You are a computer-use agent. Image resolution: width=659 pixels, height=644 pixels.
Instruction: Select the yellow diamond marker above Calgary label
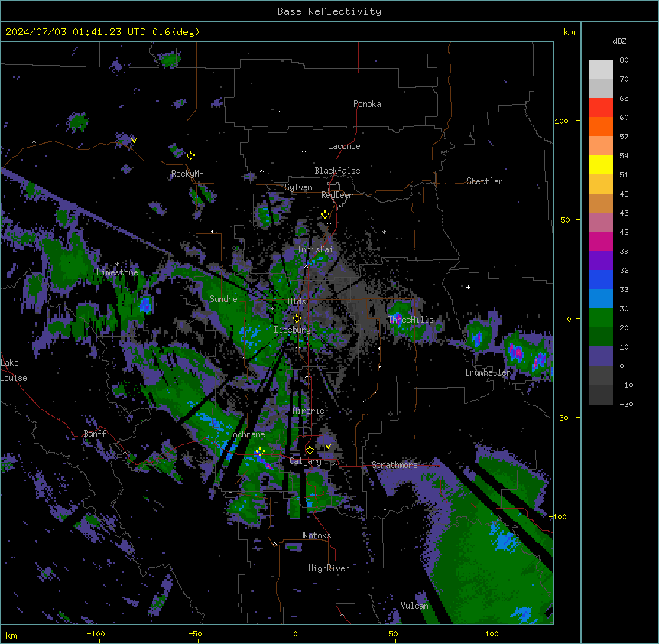click(x=310, y=450)
